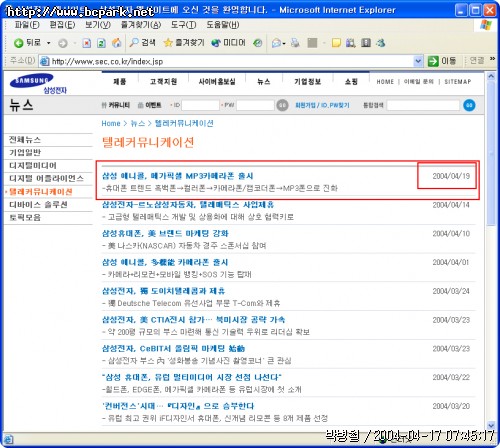
Task: Click the Stop loading icon
Action: click(x=87, y=43)
